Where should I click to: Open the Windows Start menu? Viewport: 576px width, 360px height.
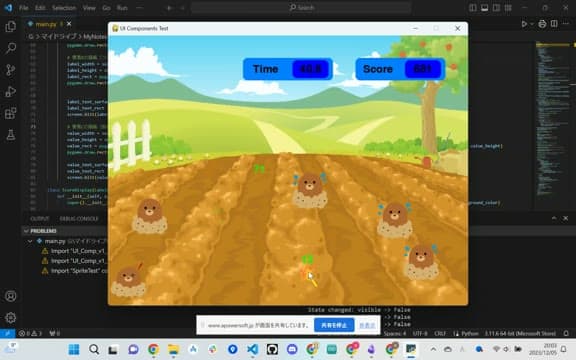pos(74,349)
